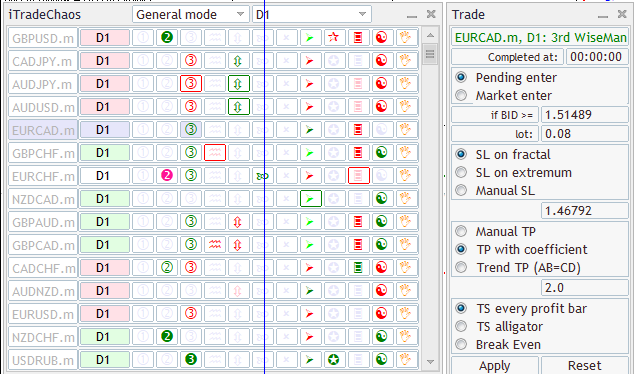Click the pink 2 icon in EURCHF.m row
The width and height of the screenshot is (634, 374).
(167, 175)
